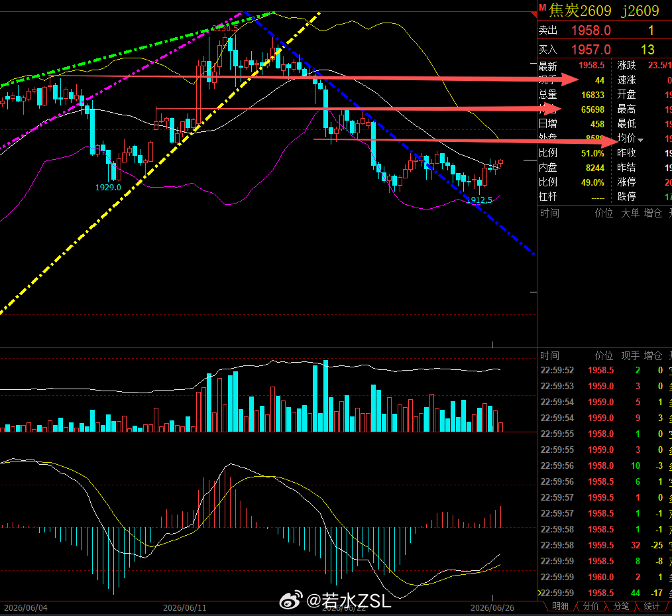Click the 2130.5 high price label

[x=225, y=29]
